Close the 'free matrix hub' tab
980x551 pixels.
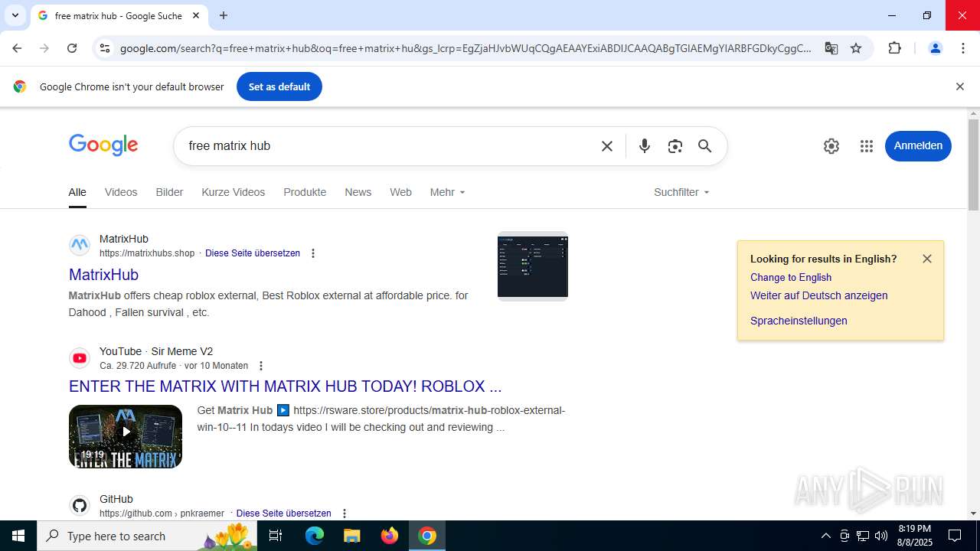coord(196,15)
